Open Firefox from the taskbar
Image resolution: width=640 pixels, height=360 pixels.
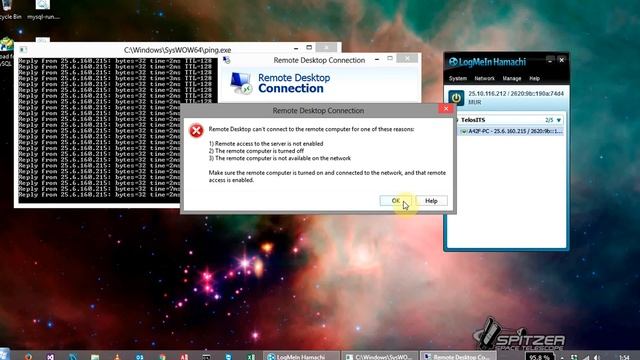coord(28,357)
